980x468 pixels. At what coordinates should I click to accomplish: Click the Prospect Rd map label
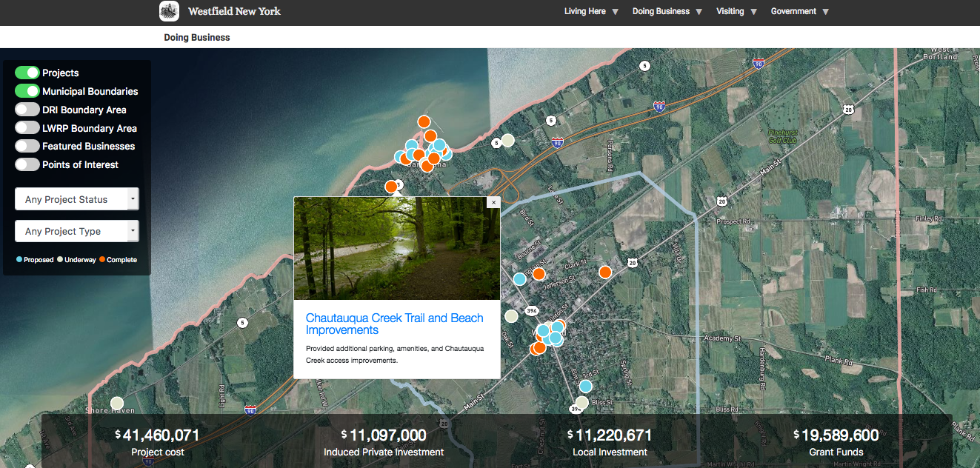[733, 221]
